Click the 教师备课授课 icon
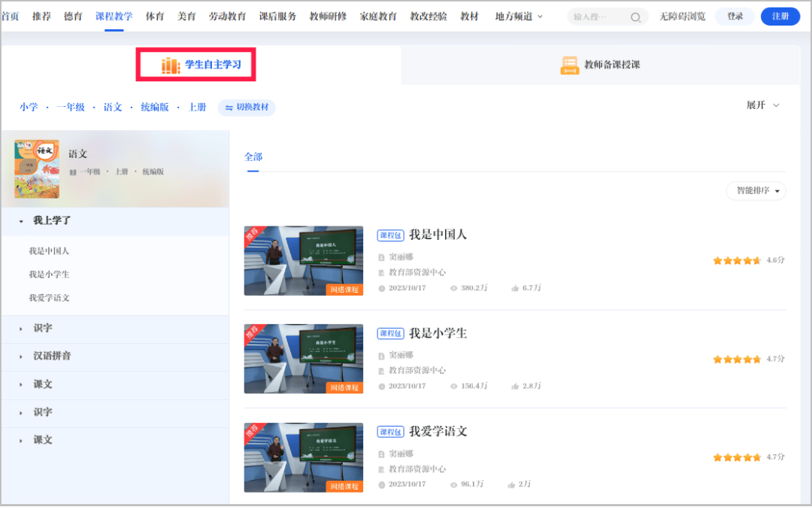 pos(569,65)
